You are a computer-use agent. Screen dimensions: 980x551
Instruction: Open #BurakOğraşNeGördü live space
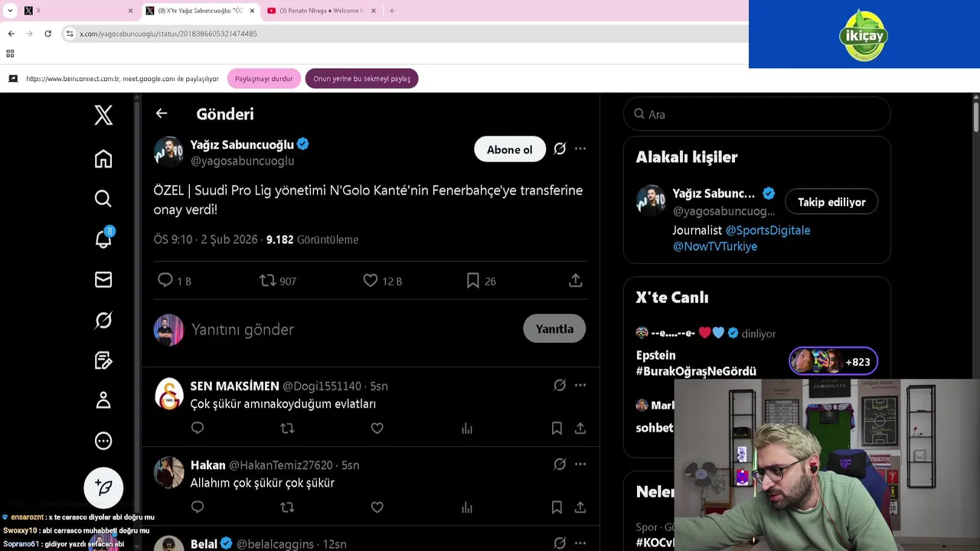point(696,371)
